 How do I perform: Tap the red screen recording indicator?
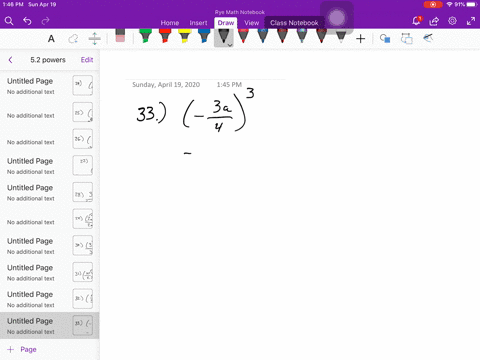433,5
